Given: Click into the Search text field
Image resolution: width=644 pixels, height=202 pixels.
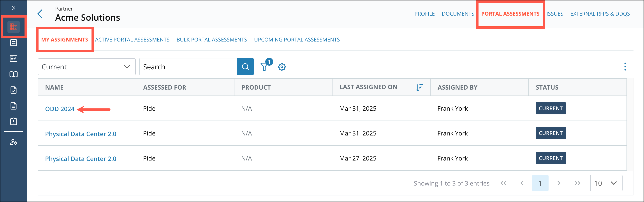Looking at the screenshot, I should 188,67.
